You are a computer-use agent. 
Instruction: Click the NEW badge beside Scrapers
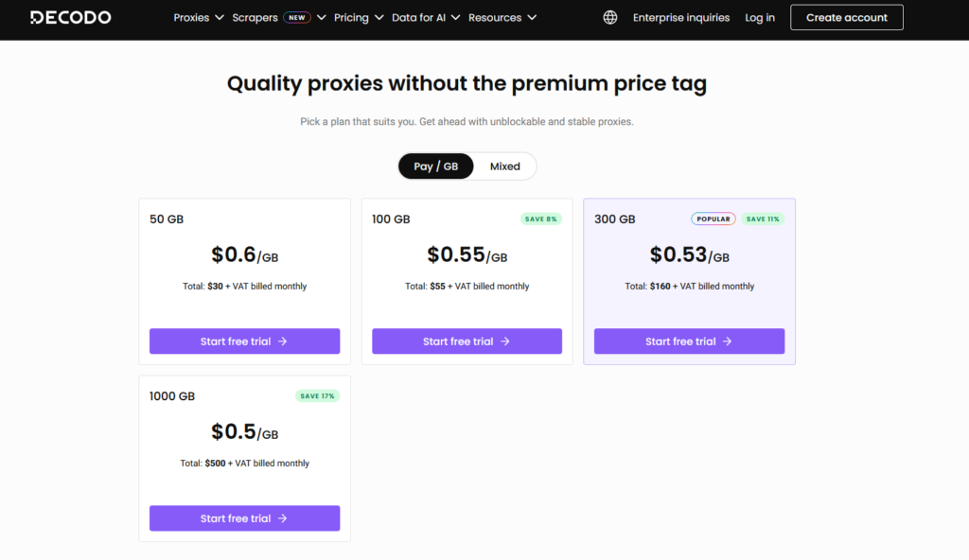point(297,17)
